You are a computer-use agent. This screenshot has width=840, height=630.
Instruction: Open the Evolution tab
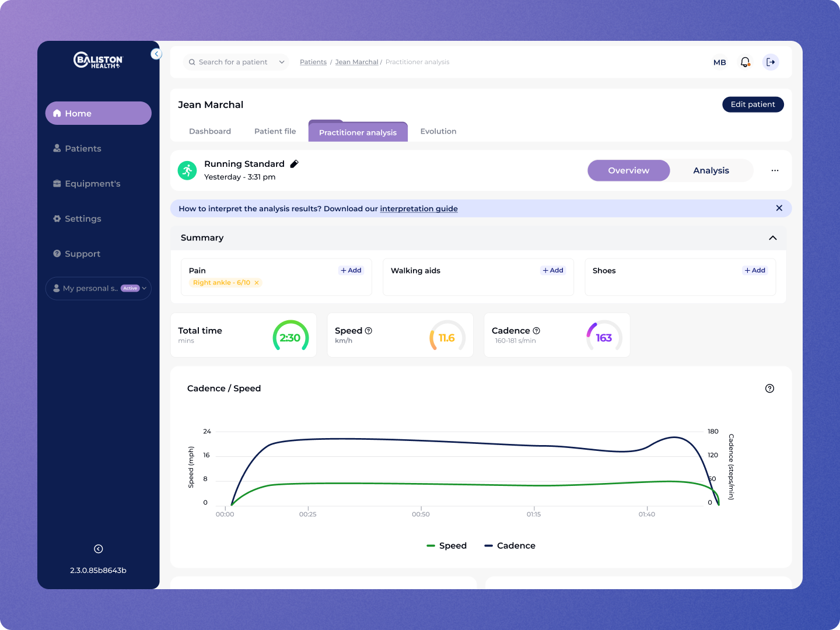[438, 131]
